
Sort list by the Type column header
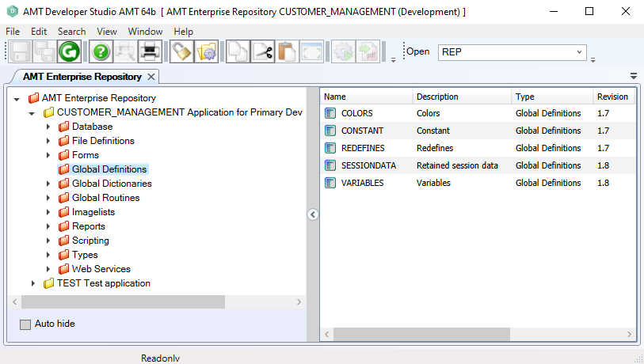click(552, 97)
